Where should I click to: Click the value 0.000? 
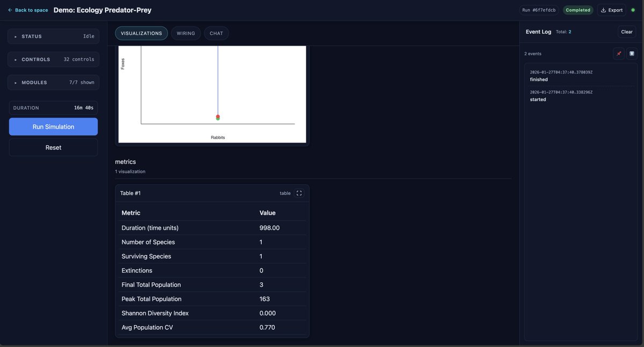coord(267,313)
